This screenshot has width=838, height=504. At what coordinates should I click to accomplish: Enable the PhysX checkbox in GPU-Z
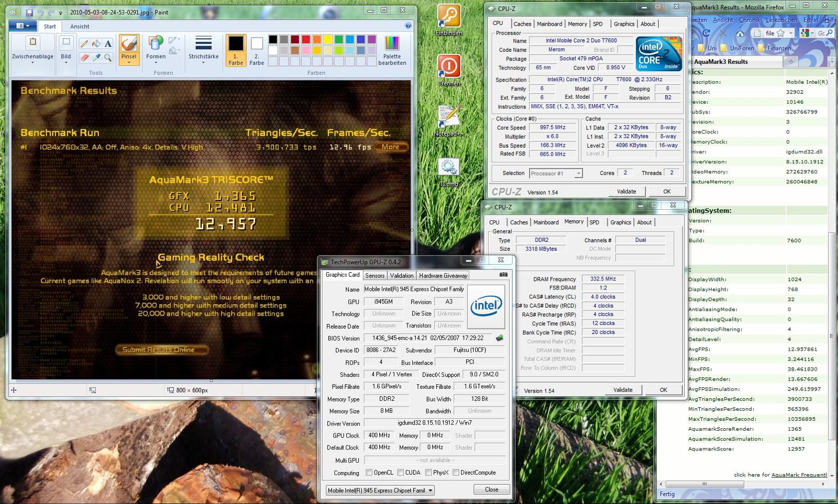pyautogui.click(x=428, y=473)
